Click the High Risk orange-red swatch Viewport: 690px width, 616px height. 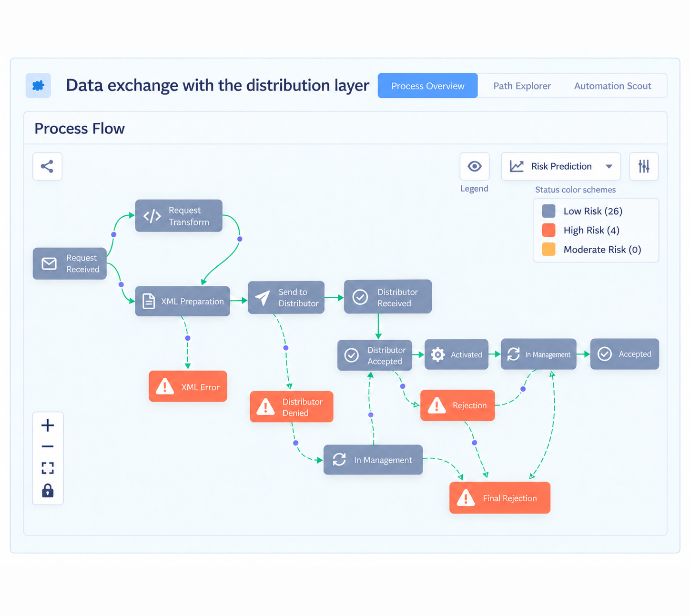[x=548, y=230]
